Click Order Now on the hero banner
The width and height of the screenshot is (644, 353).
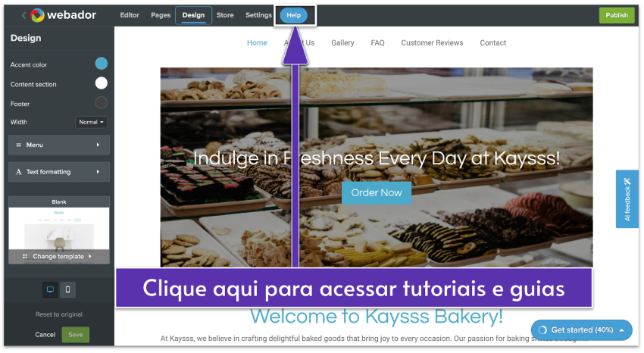click(x=377, y=192)
